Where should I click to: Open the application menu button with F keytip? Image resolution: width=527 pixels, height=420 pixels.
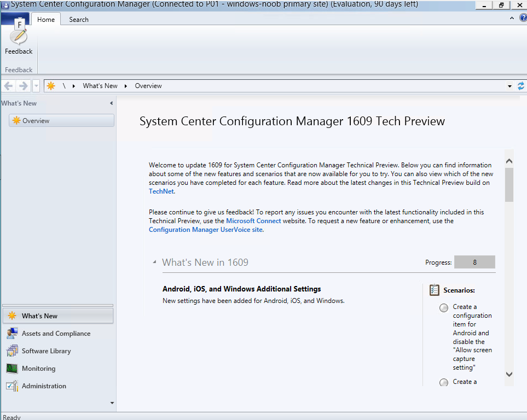[15, 19]
